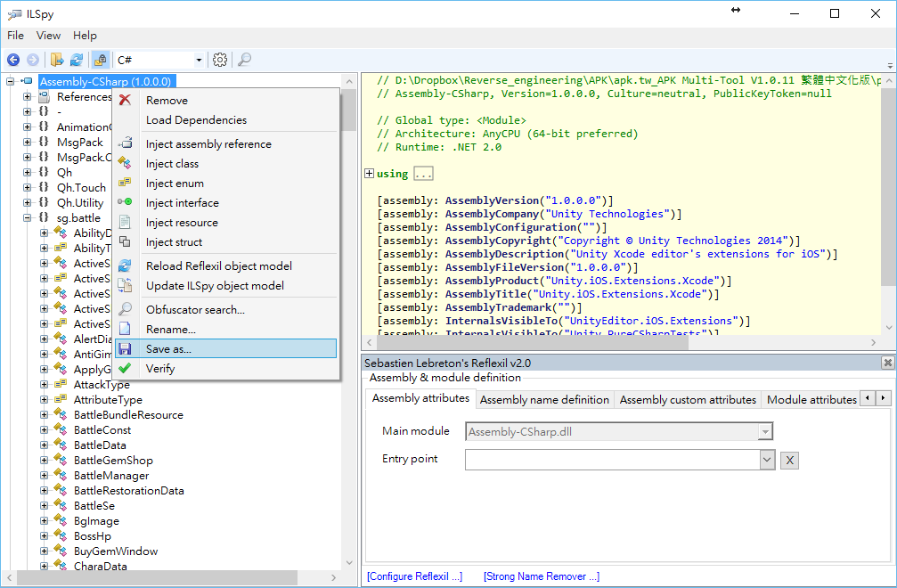
Task: Open the Strong Name Remover link
Action: (x=542, y=576)
